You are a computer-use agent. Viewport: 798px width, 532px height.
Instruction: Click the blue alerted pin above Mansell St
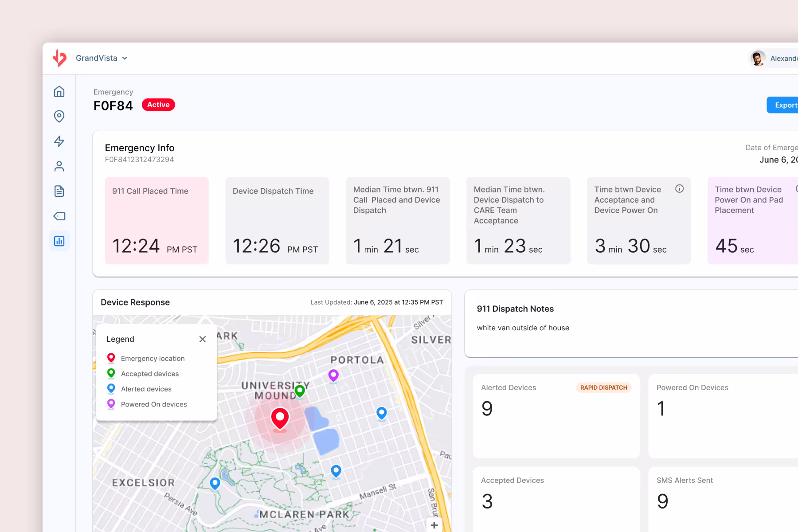336,471
